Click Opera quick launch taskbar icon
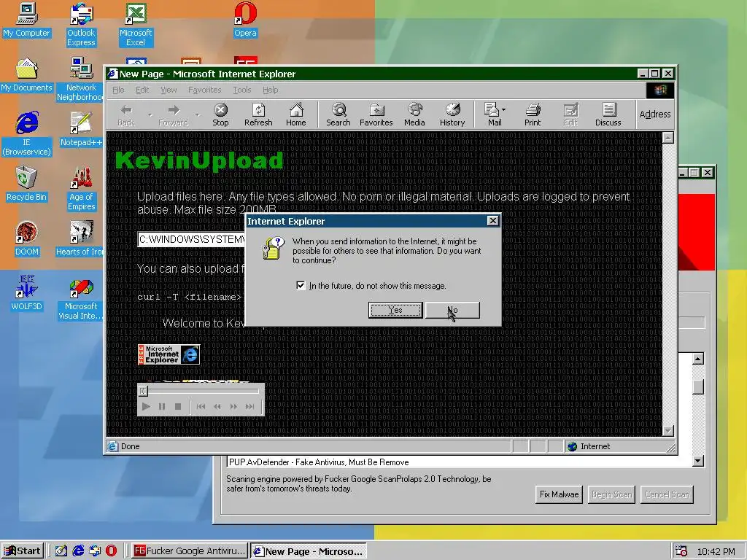747x560 pixels. pyautogui.click(x=111, y=551)
